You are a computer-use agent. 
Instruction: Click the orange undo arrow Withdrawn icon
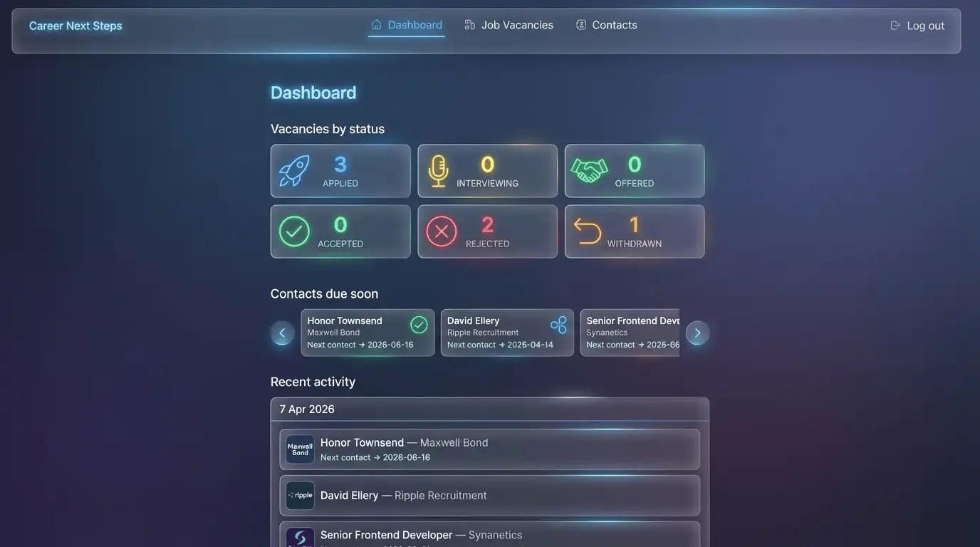pos(588,231)
